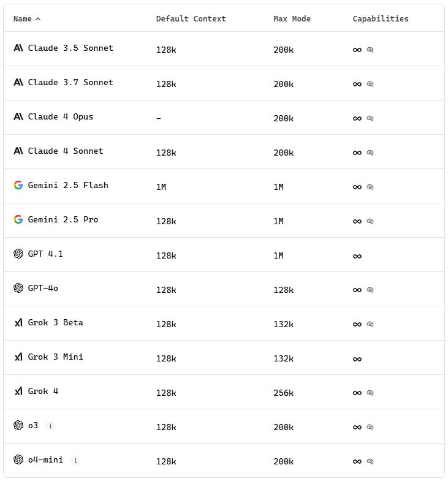448x484 pixels.
Task: Click the Capabilities column header
Action: click(x=381, y=19)
